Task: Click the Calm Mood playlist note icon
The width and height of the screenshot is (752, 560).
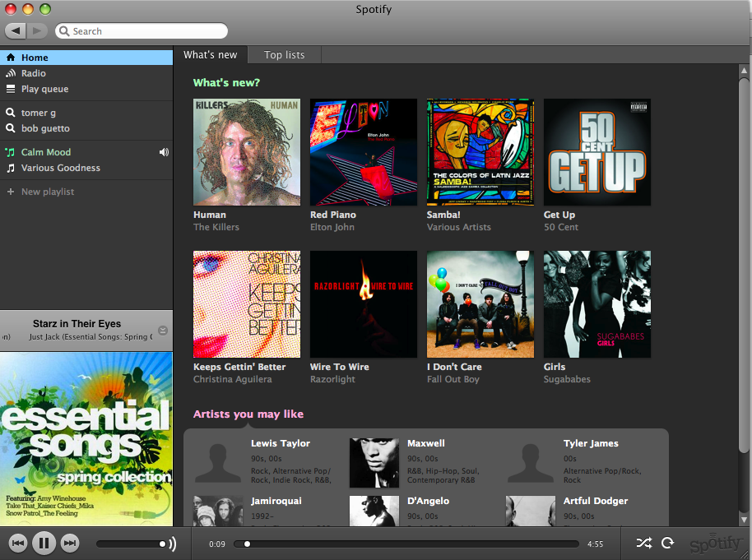Action: pyautogui.click(x=10, y=152)
